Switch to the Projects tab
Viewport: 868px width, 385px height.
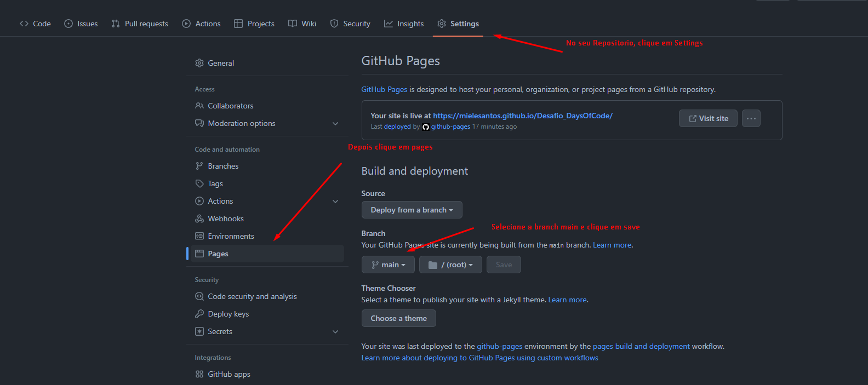pos(254,24)
